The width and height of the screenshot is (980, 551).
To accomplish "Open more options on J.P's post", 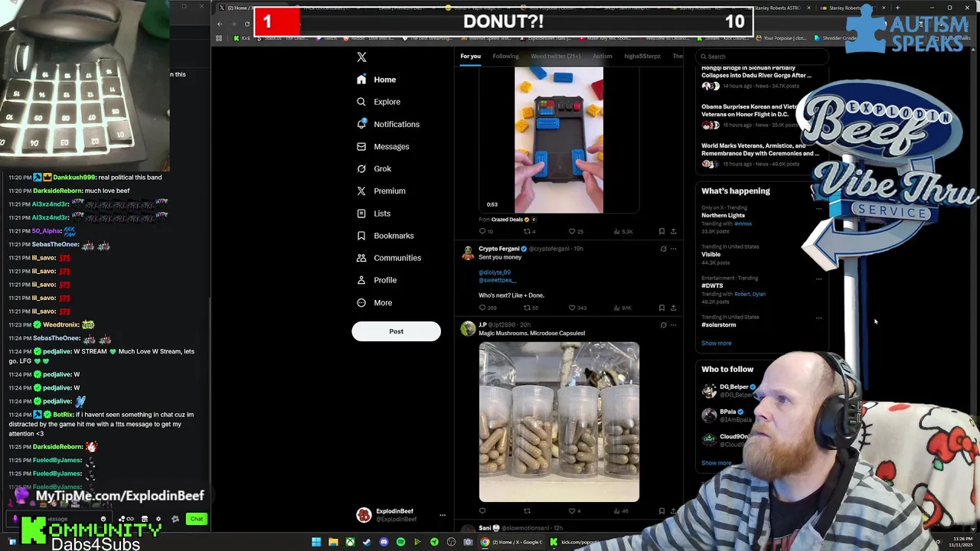I will (x=674, y=325).
